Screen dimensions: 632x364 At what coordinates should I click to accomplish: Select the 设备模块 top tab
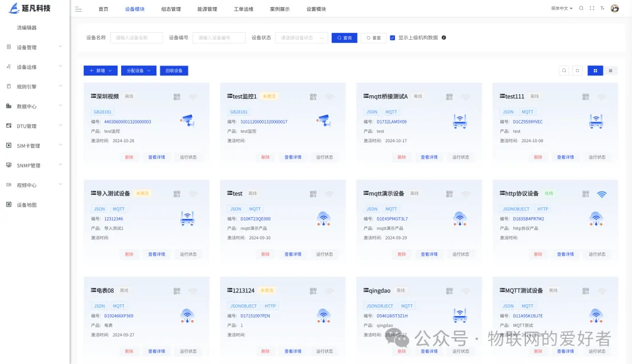tap(135, 9)
